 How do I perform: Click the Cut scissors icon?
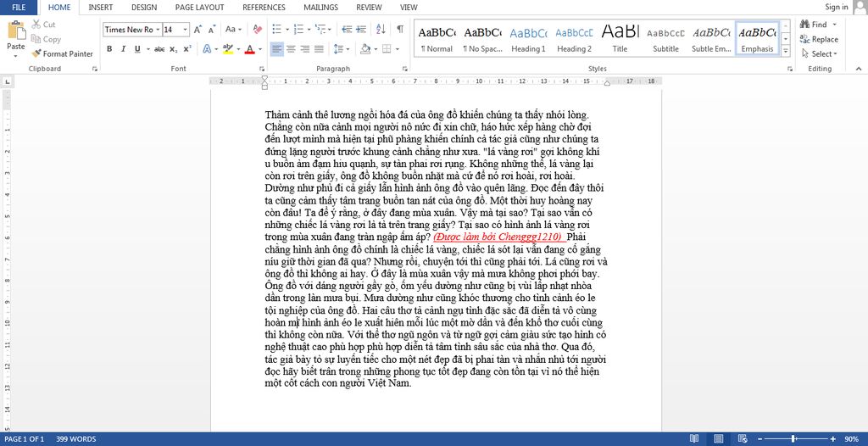pyautogui.click(x=36, y=25)
